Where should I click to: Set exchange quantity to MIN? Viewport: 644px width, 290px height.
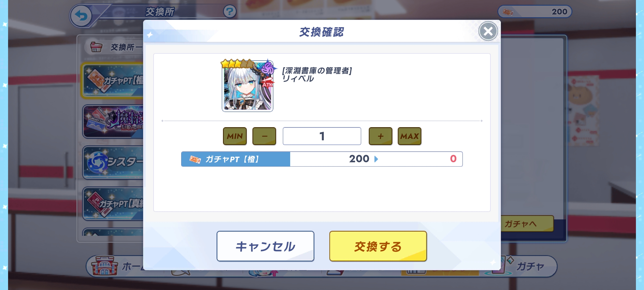click(x=235, y=136)
